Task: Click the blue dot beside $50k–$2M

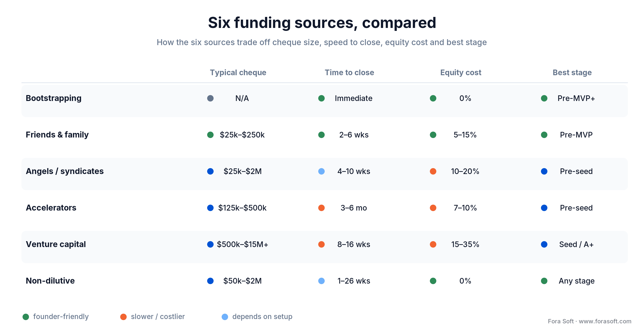Action: click(210, 281)
